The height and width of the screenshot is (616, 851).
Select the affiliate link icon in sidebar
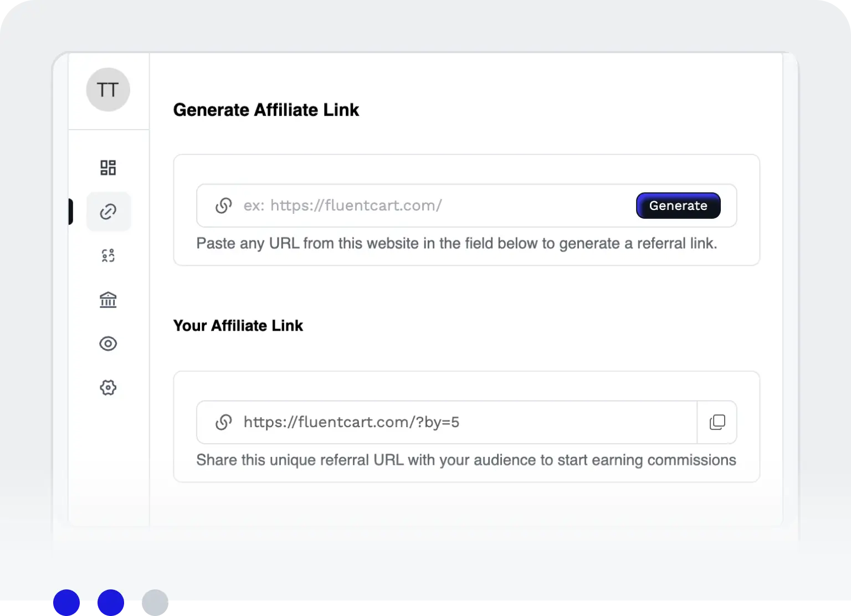click(108, 211)
